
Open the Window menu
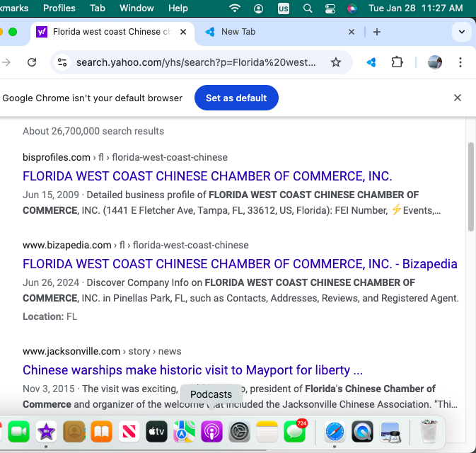(x=137, y=8)
